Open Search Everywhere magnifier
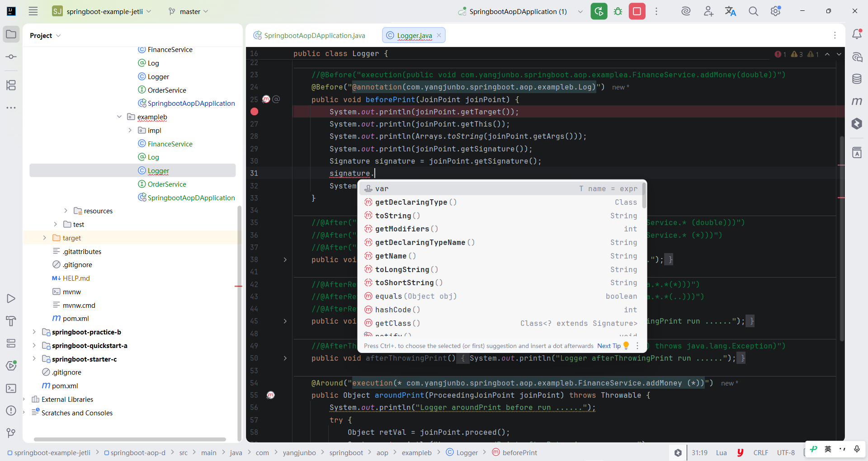Screen dimensions: 868x461 pos(753,11)
